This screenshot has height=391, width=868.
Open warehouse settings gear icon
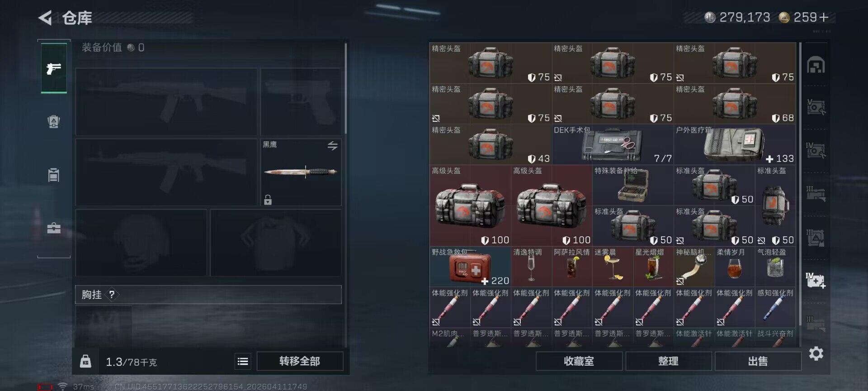(x=816, y=353)
